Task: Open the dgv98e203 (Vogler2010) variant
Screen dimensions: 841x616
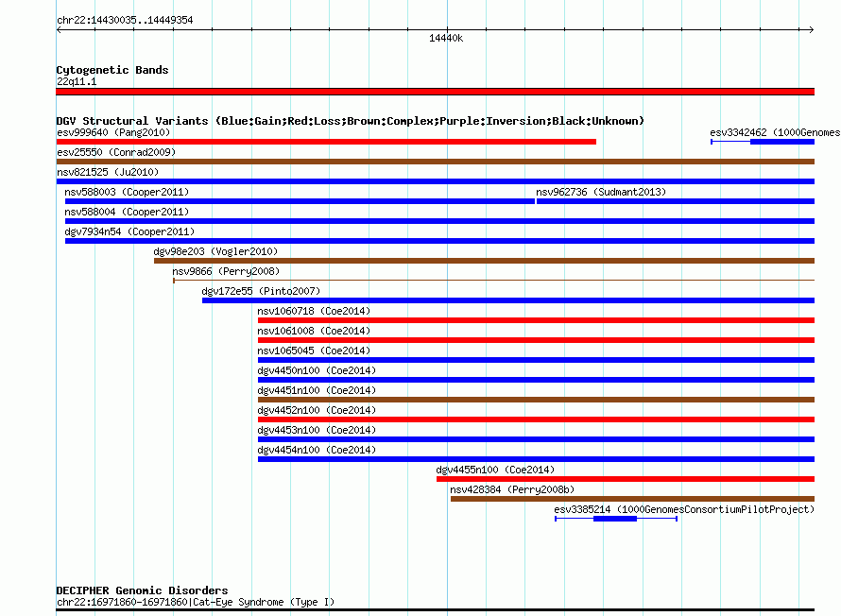Action: [x=215, y=251]
